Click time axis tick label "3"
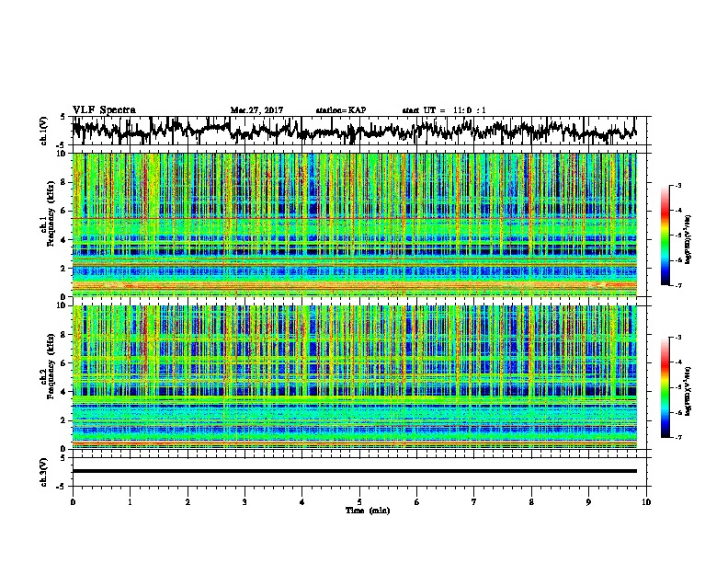The image size is (728, 563). tap(245, 502)
